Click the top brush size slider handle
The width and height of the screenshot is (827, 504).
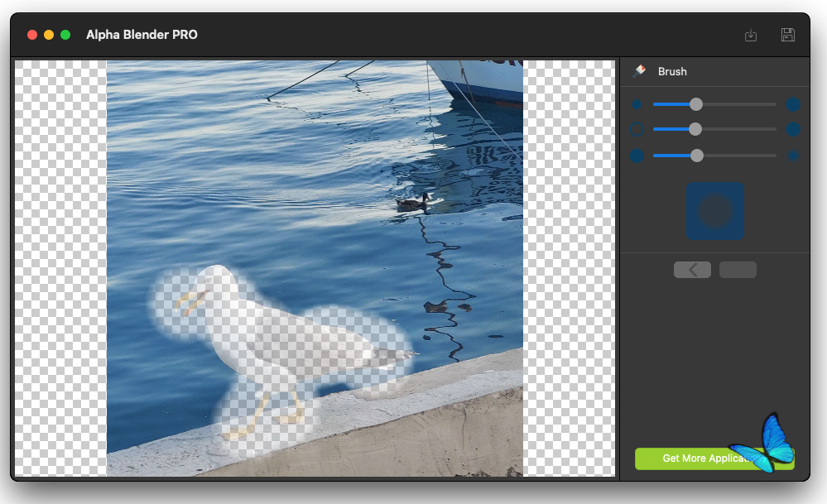(x=696, y=104)
